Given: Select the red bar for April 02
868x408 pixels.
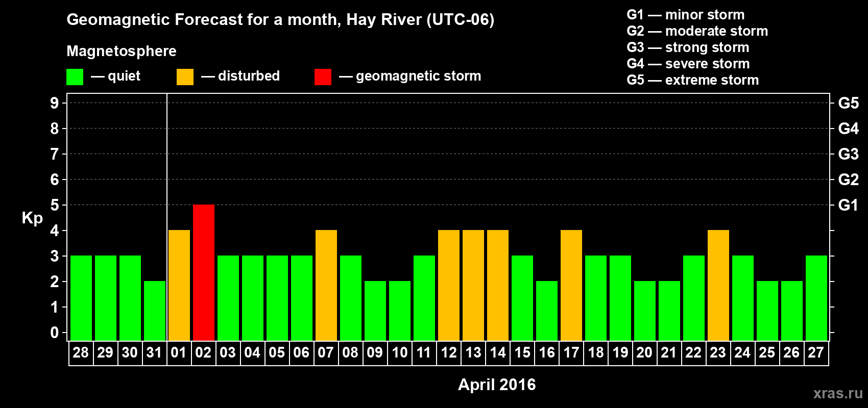Looking at the screenshot, I should (x=204, y=273).
